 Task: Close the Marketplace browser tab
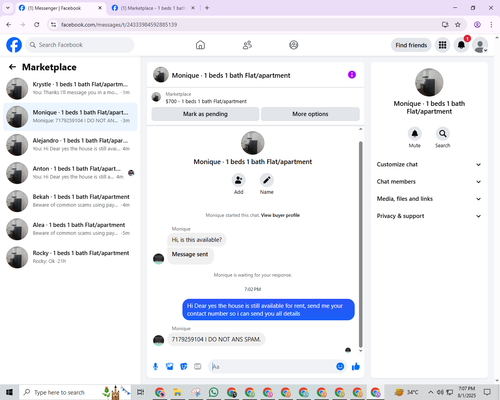[193, 8]
